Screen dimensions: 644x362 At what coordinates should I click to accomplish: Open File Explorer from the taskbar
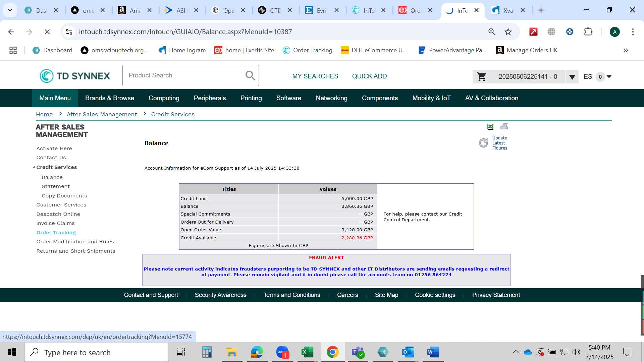pyautogui.click(x=232, y=352)
